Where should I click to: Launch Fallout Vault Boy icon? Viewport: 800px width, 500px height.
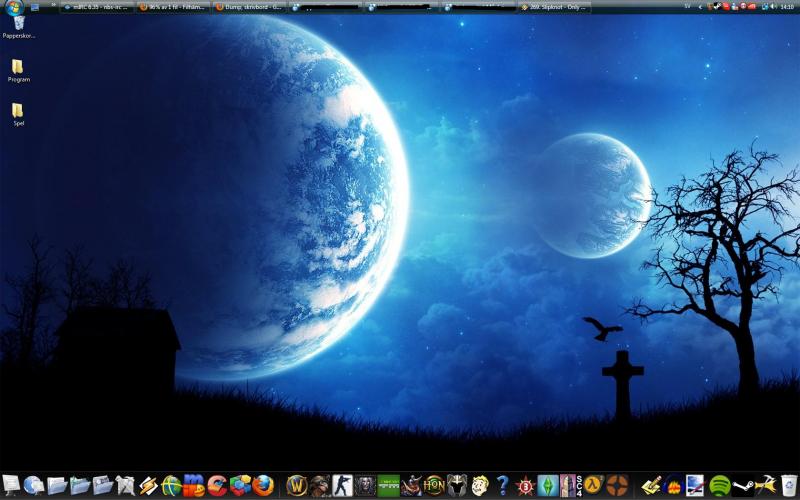[480, 486]
